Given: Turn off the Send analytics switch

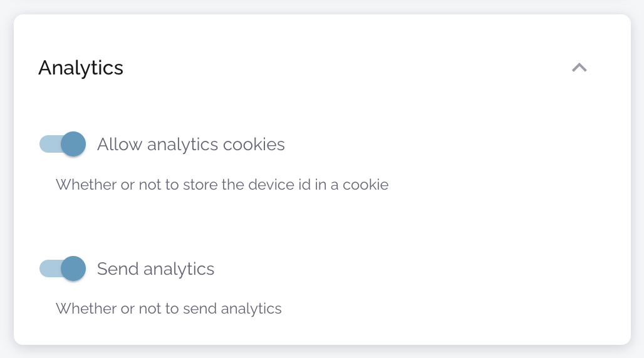Looking at the screenshot, I should point(63,268).
